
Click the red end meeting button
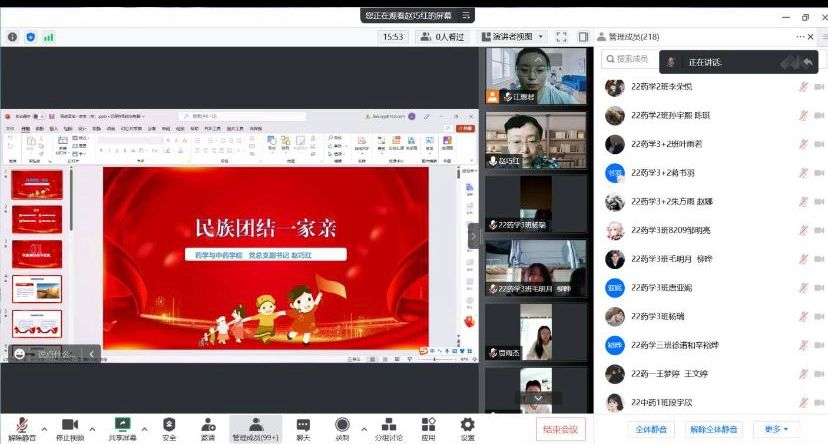pos(560,429)
